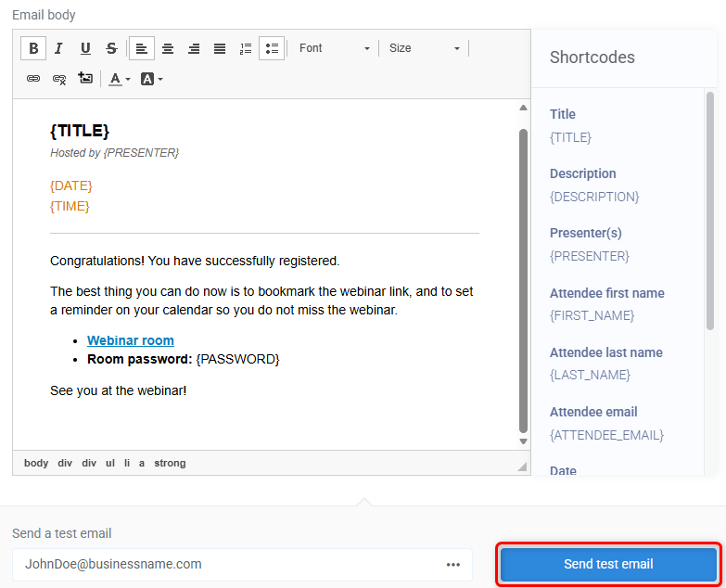Click Send test email button
Image resolution: width=726 pixels, height=588 pixels.
pyautogui.click(x=608, y=564)
